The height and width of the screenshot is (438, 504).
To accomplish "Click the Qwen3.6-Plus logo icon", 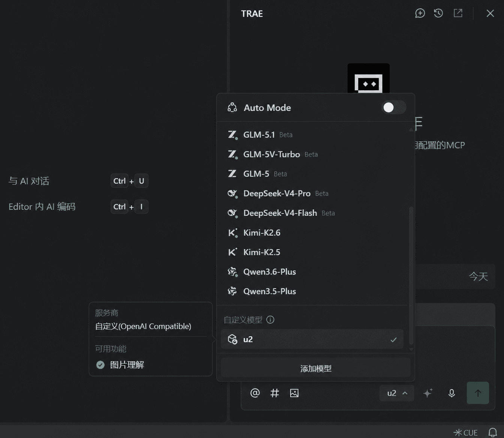I will (x=233, y=272).
